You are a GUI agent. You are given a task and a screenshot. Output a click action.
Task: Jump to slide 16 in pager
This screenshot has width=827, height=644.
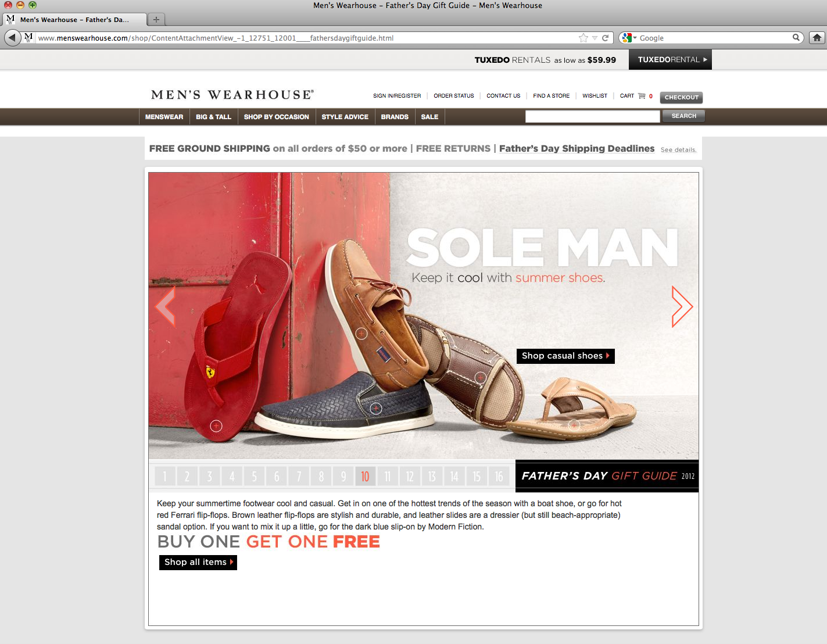point(499,477)
